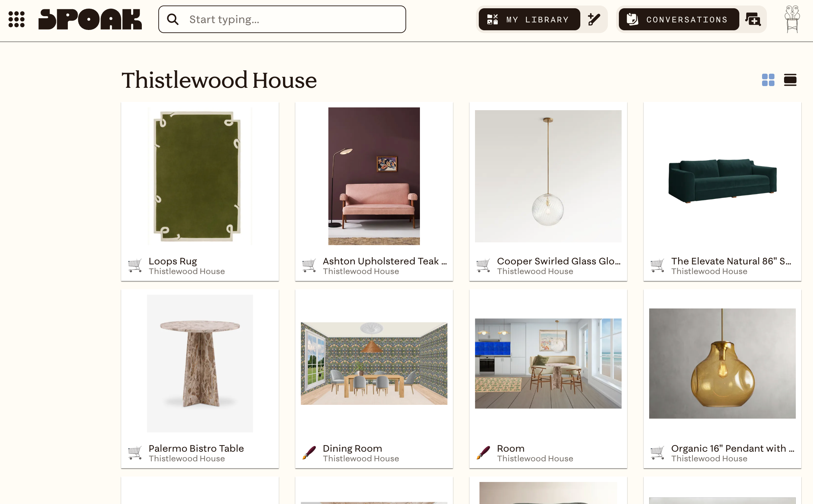Open Conversations
813x504 pixels.
pyautogui.click(x=679, y=19)
